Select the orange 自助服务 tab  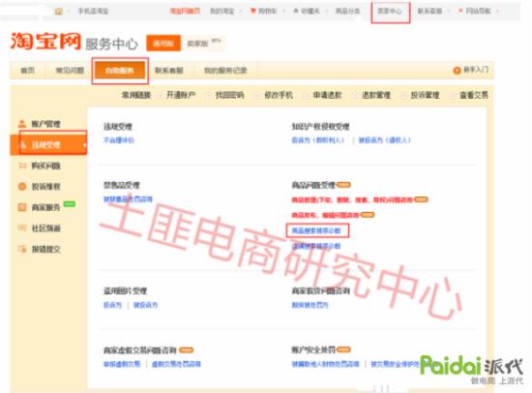pos(120,71)
